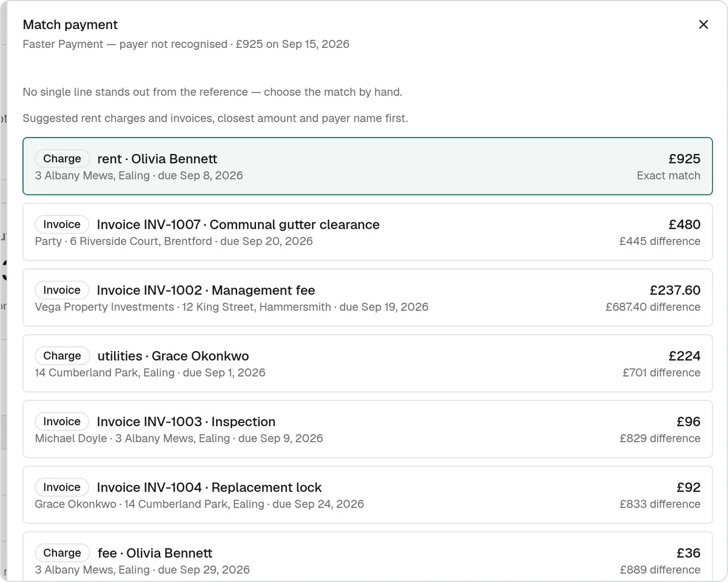Select utilities · Grace Okonkwo charge
The width and height of the screenshot is (728, 582).
tap(368, 363)
